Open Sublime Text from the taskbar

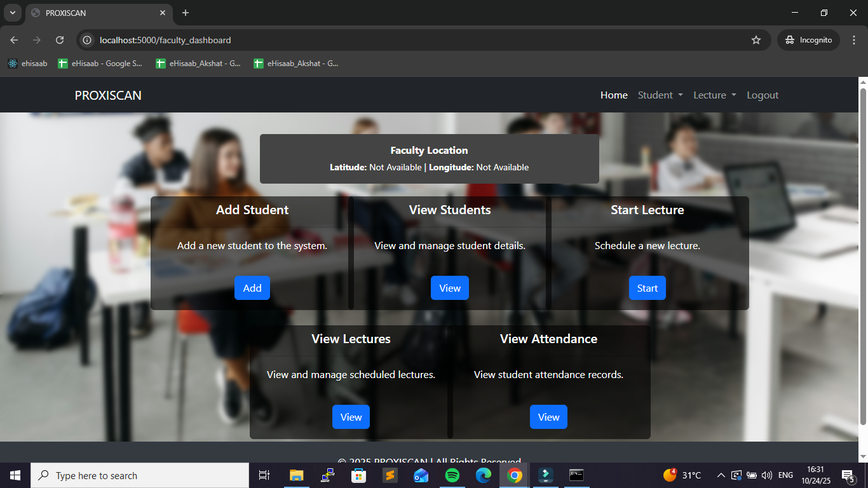coord(390,475)
